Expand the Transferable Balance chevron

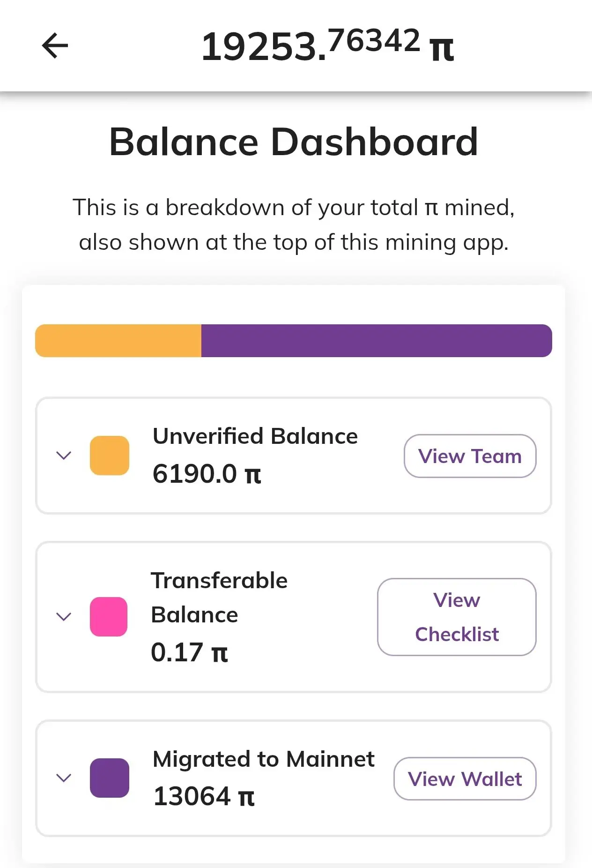tap(64, 616)
